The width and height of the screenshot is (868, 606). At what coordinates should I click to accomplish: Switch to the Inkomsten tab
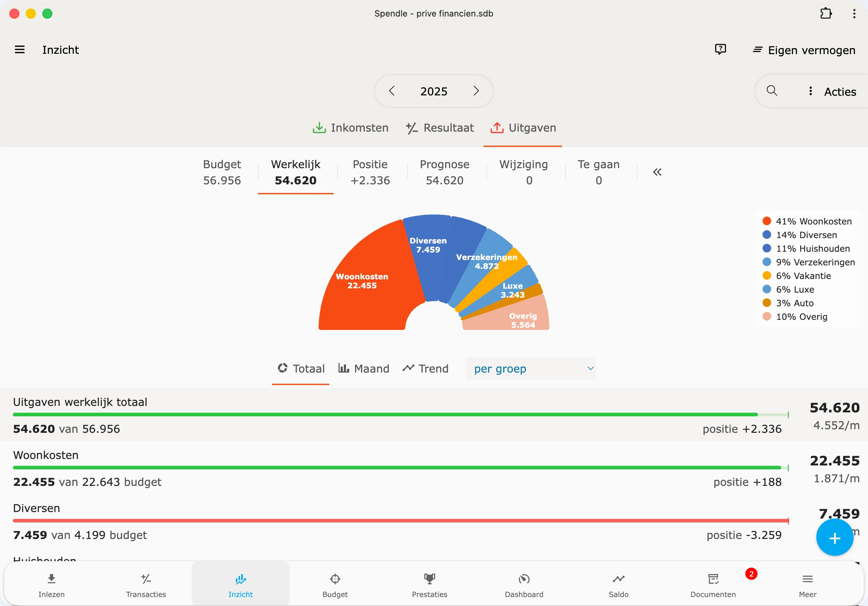coord(350,128)
